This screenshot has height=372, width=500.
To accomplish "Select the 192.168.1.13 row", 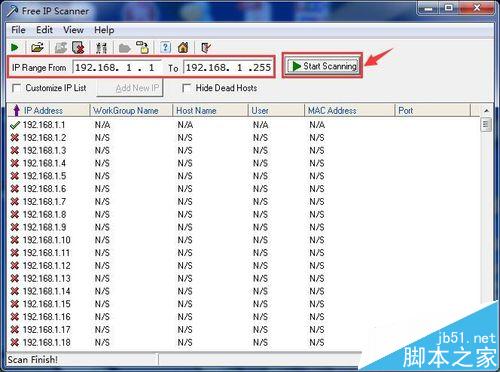I will pyautogui.click(x=243, y=278).
